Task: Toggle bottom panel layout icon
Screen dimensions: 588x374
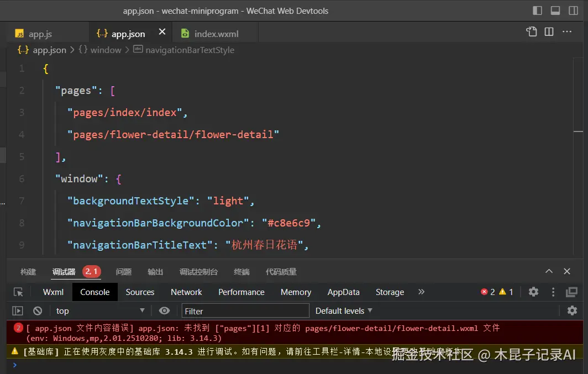Action: pyautogui.click(x=555, y=10)
